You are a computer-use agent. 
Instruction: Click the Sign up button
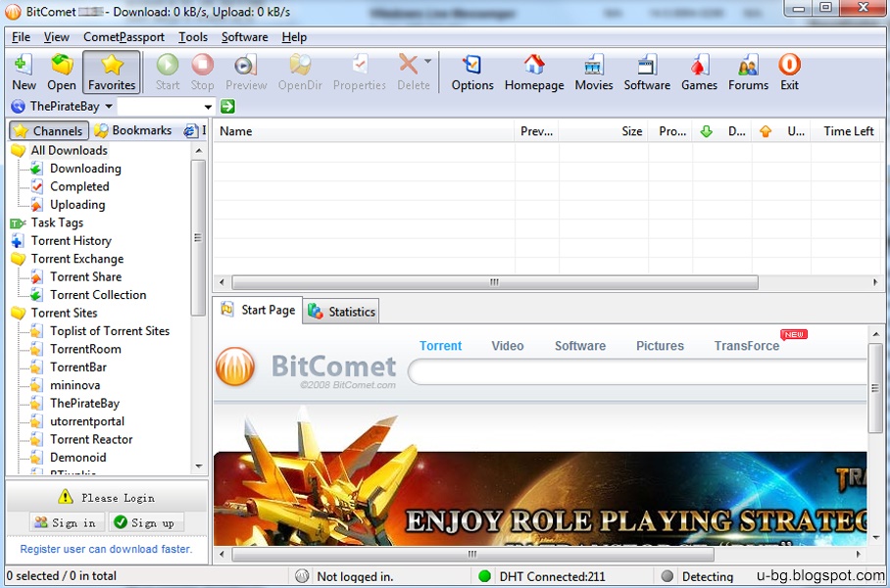(x=146, y=522)
